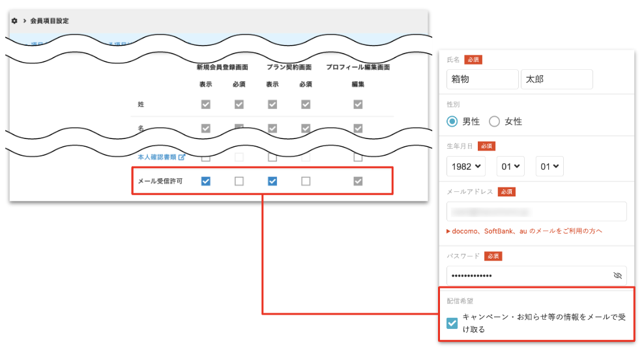Click inside the パスワード field
Viewport: 644px width, 359px height.
(528, 275)
